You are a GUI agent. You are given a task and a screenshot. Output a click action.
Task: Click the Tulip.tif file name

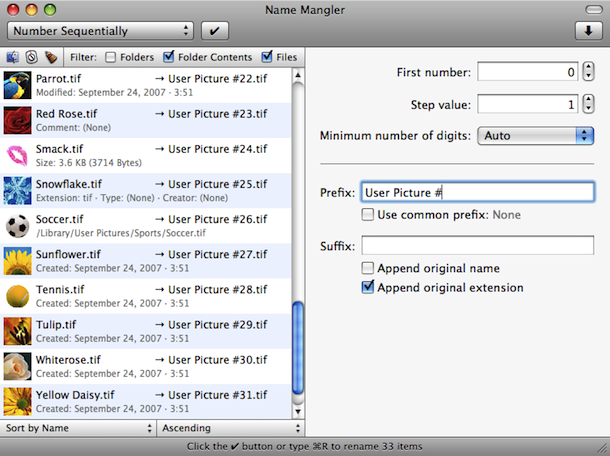(56, 324)
